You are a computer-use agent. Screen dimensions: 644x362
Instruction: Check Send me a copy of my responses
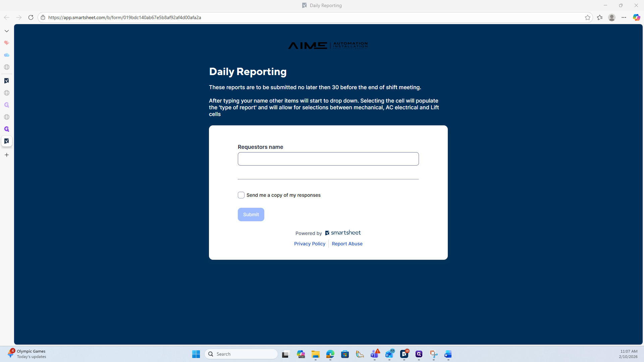coord(241,195)
